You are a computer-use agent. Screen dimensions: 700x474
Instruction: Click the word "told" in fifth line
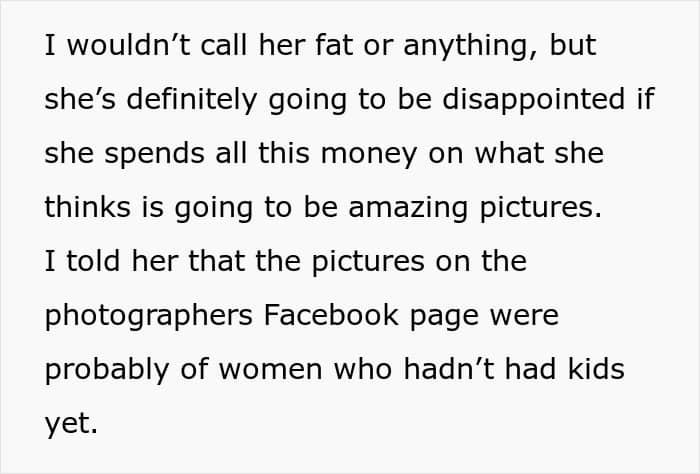[x=93, y=261]
